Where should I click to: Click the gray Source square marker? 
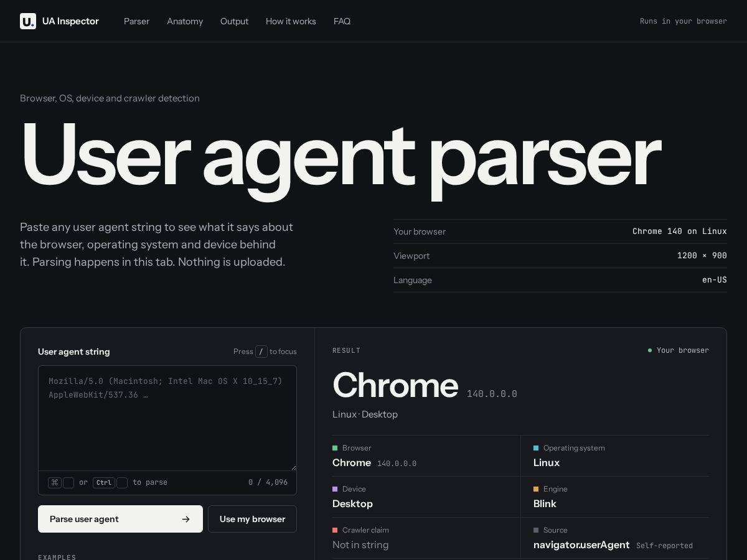click(x=536, y=530)
